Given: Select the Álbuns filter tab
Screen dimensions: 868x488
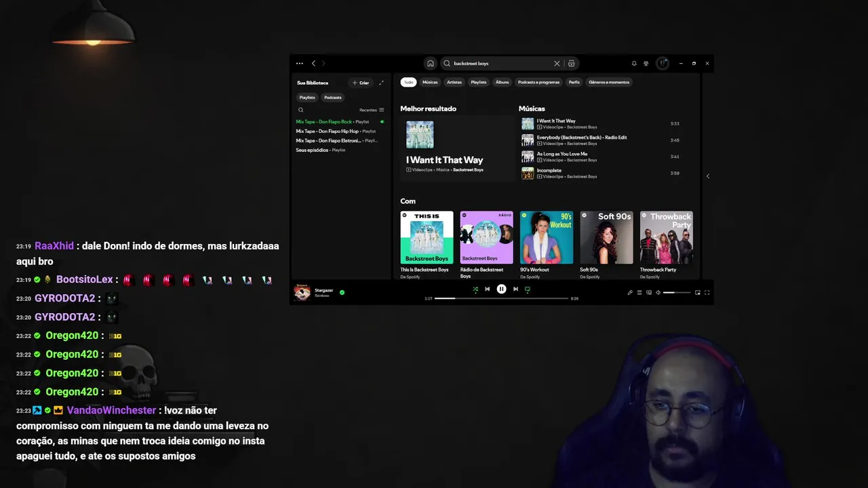Looking at the screenshot, I should 502,82.
